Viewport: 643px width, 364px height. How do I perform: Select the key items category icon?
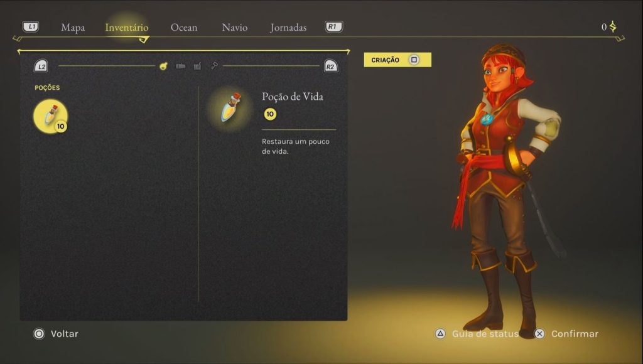(x=214, y=66)
